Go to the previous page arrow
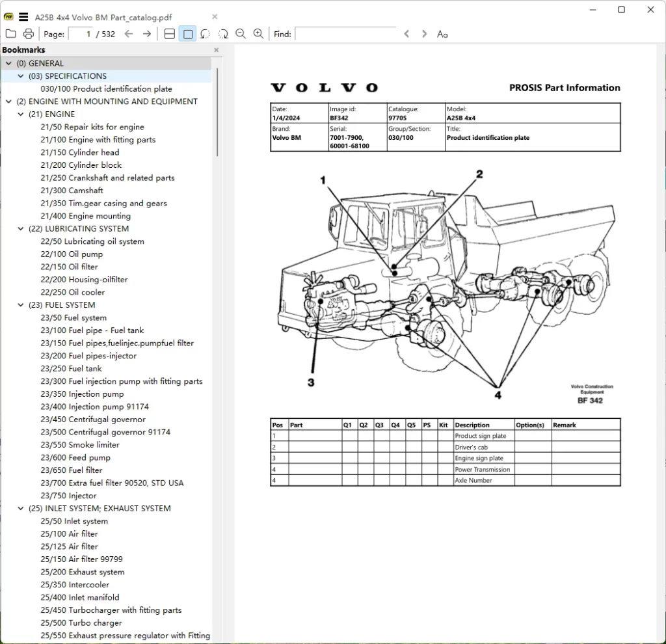Screen dimensions: 666x644 (x=129, y=34)
